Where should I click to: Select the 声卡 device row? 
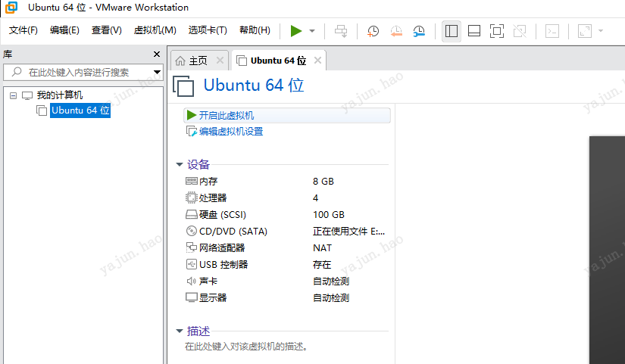click(286, 282)
